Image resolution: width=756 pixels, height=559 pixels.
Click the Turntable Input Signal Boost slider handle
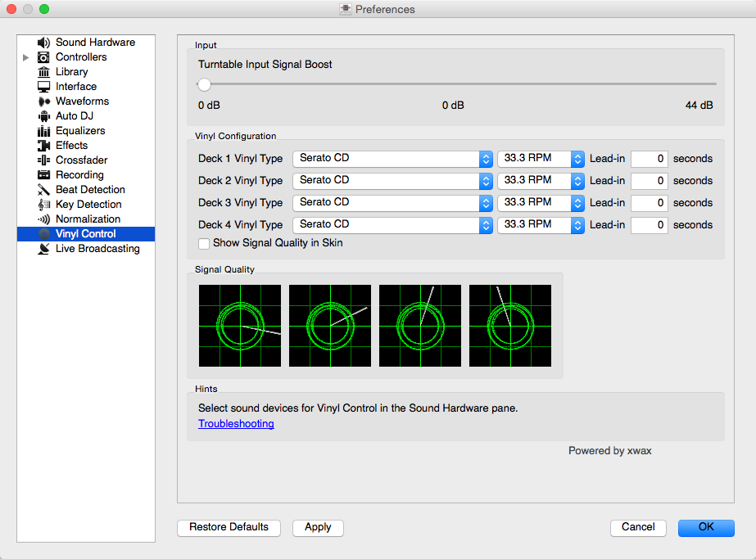pyautogui.click(x=204, y=84)
